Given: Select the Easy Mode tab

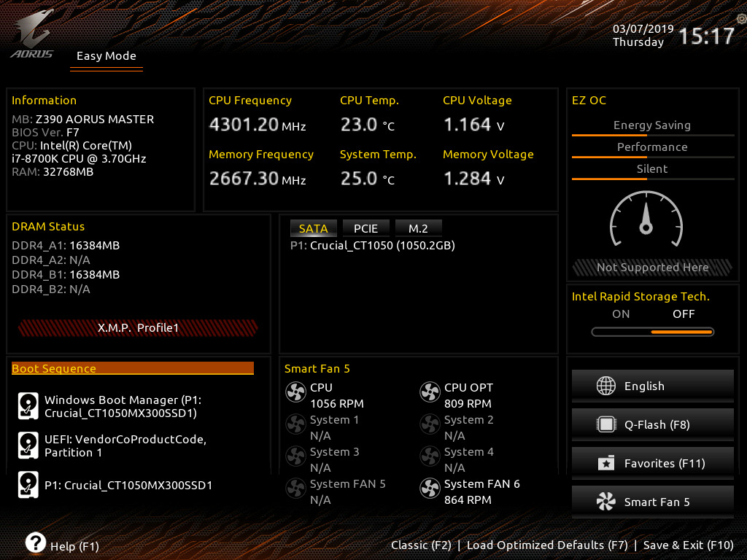Looking at the screenshot, I should pyautogui.click(x=107, y=56).
